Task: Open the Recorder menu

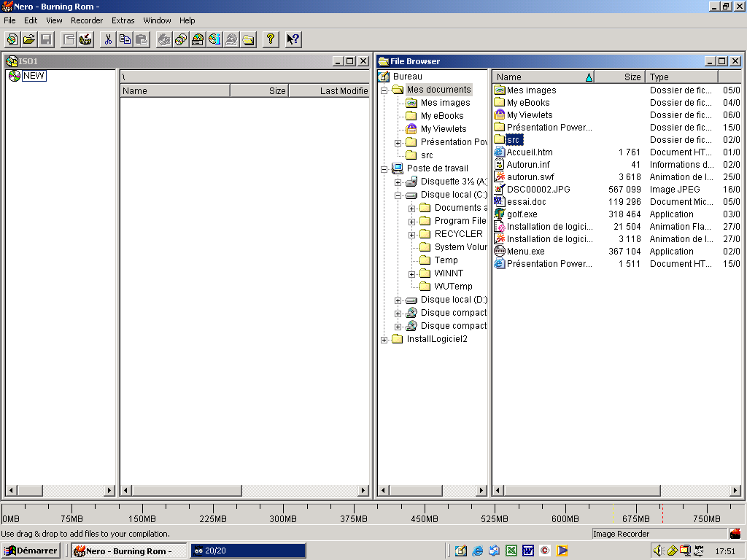Action: point(87,20)
